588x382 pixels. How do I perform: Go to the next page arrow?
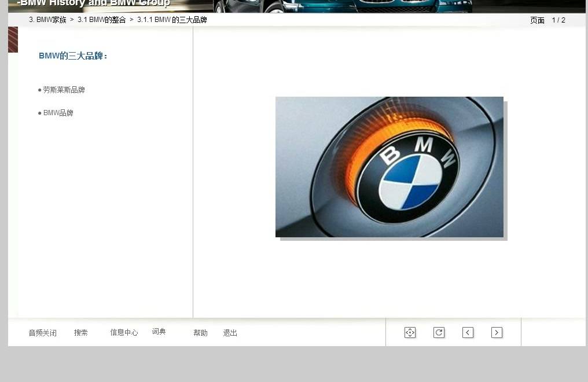497,333
